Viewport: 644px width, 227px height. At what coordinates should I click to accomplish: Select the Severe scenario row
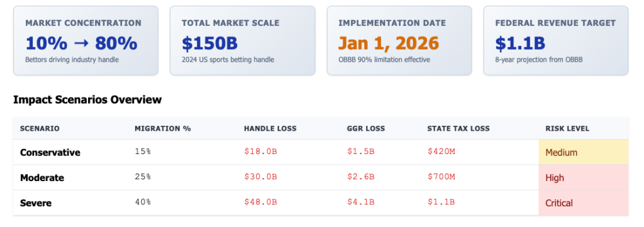(321, 202)
